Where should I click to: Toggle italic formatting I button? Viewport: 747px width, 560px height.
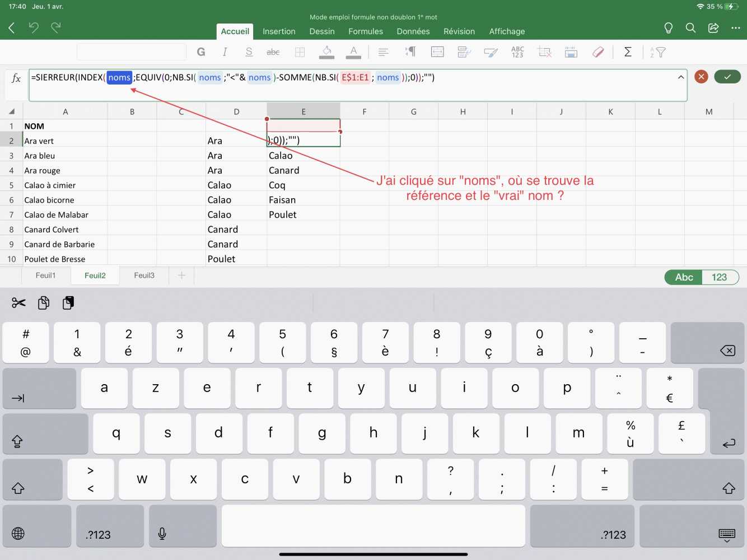coord(225,52)
